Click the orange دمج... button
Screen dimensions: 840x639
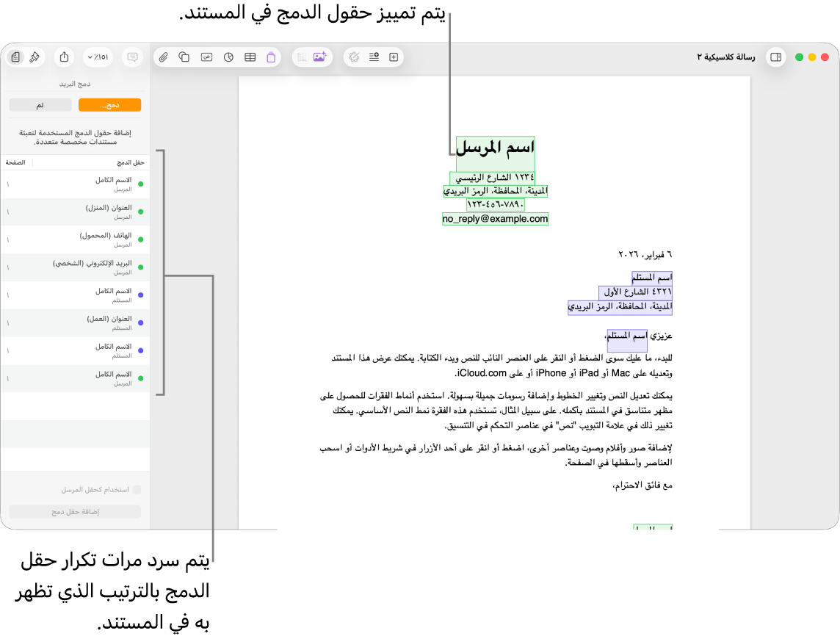[x=110, y=105]
